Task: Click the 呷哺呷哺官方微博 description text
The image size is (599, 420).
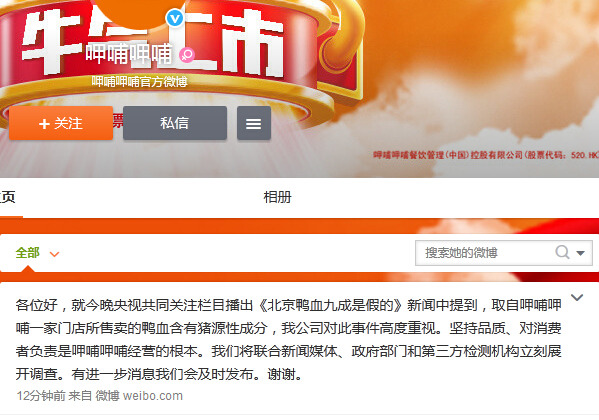Action: [x=139, y=81]
